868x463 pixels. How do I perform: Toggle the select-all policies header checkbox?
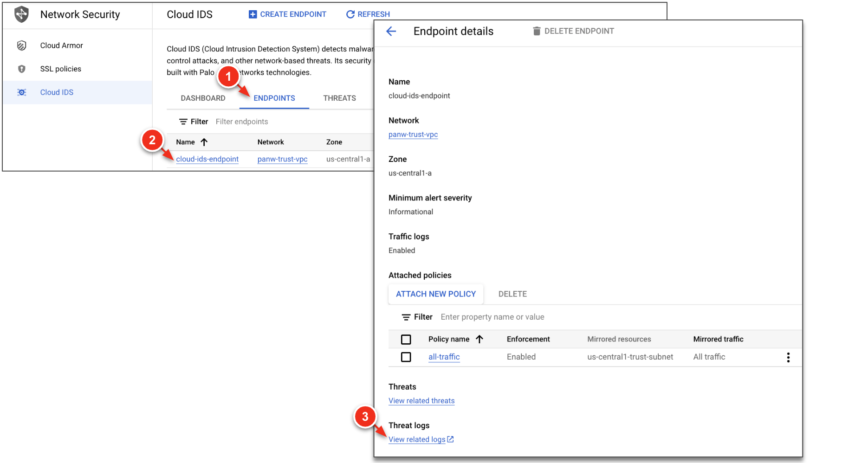pos(406,340)
